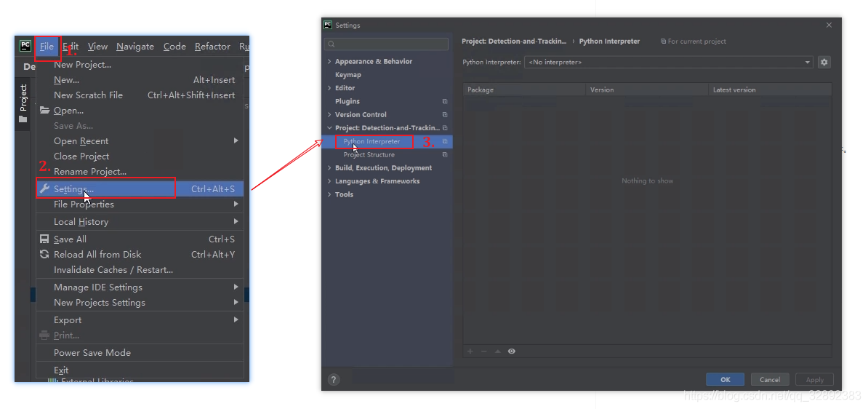
Task: Select Keymap settings
Action: pyautogui.click(x=347, y=75)
